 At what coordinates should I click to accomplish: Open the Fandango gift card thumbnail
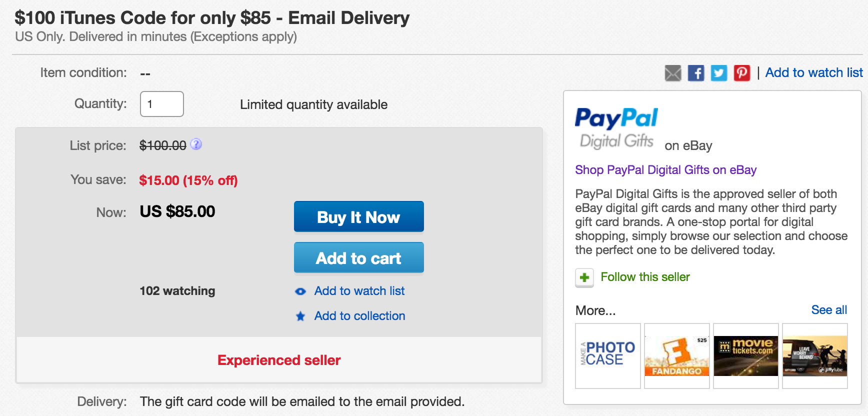[676, 355]
